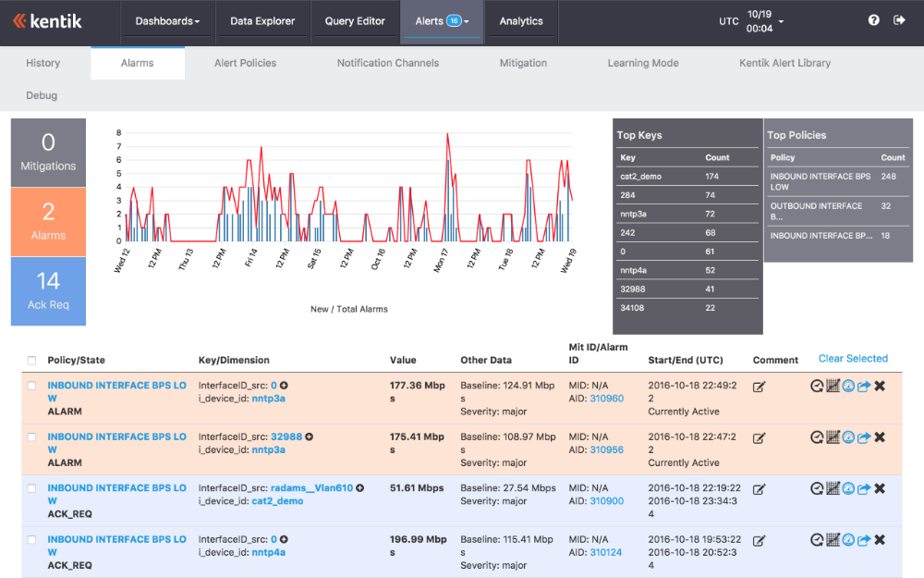Click the 2 Alarms summary tile
This screenshot has height=578, width=924.
coord(48,222)
